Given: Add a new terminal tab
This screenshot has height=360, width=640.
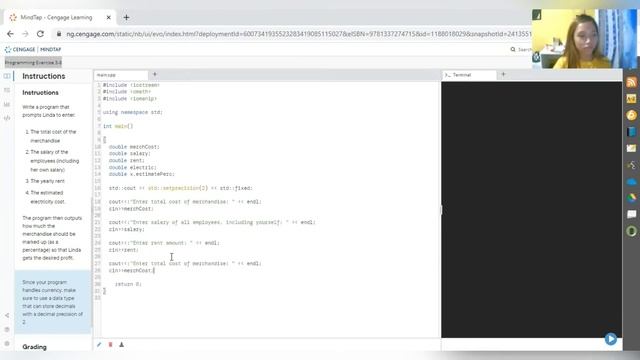Looking at the screenshot, I should pos(503,74).
